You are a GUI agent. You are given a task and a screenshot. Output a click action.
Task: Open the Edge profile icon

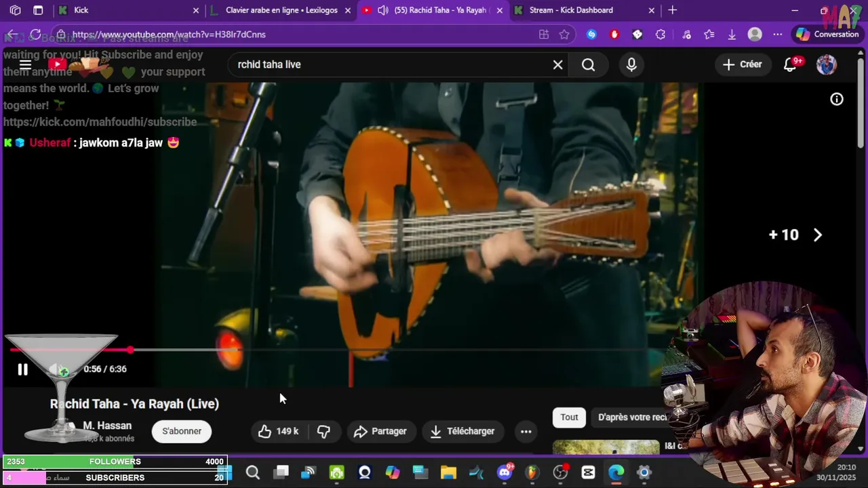755,35
